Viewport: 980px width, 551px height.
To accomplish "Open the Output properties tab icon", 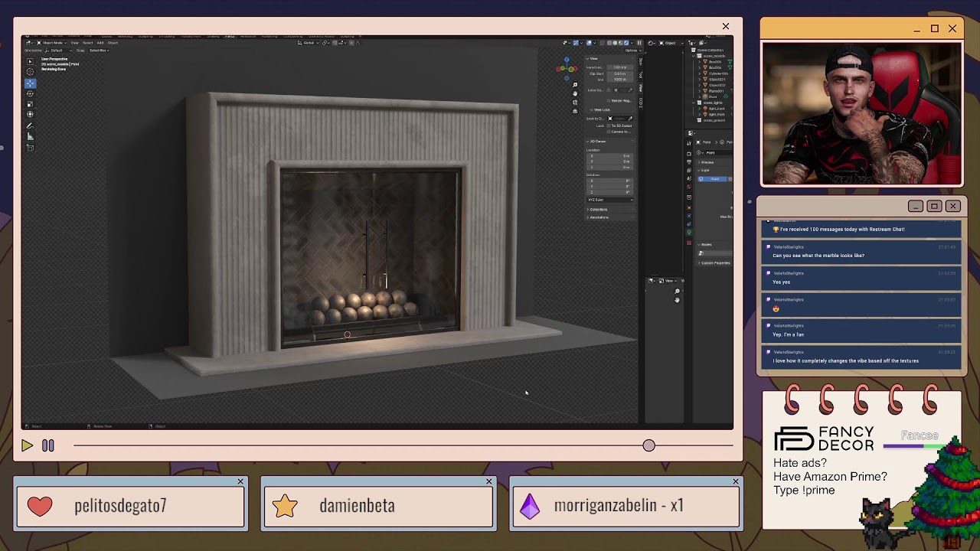I will 689,162.
